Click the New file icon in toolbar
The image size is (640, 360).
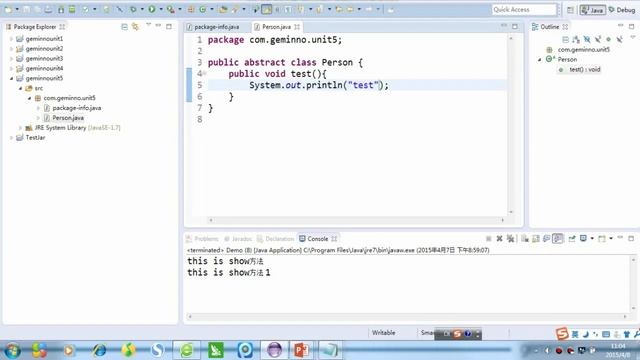click(x=8, y=9)
